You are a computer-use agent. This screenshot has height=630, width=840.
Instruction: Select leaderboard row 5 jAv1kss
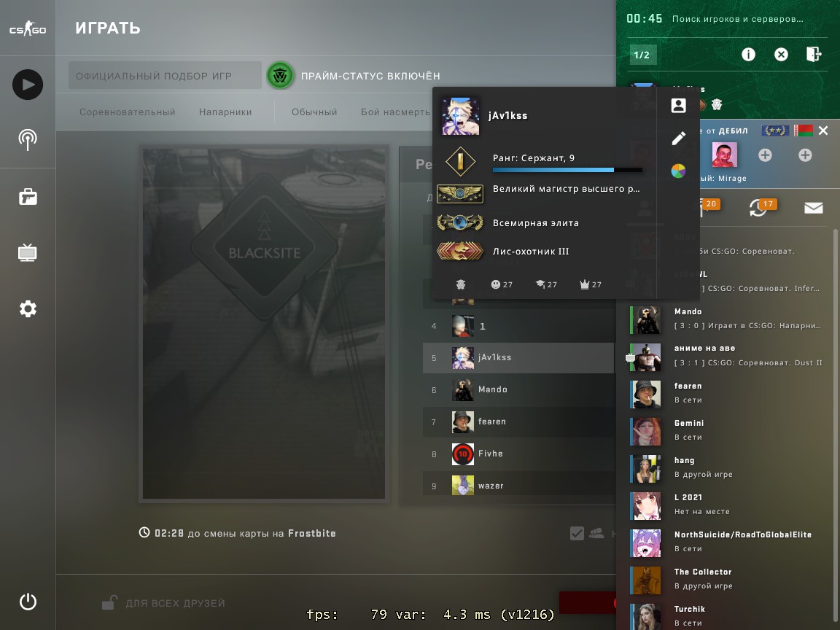(518, 357)
